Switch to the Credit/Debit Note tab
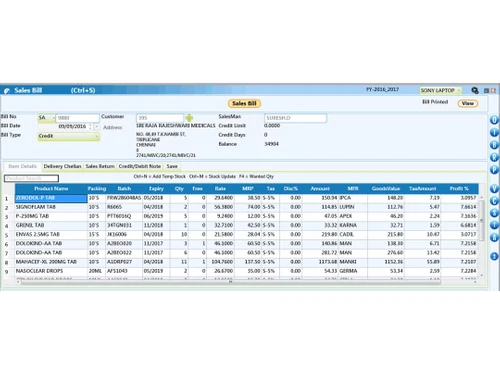 (x=140, y=166)
